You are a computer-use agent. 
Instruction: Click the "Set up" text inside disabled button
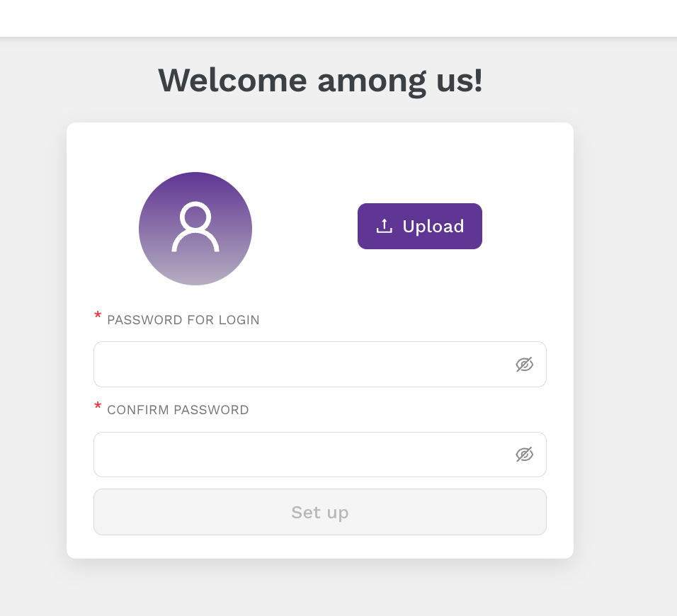coord(320,513)
